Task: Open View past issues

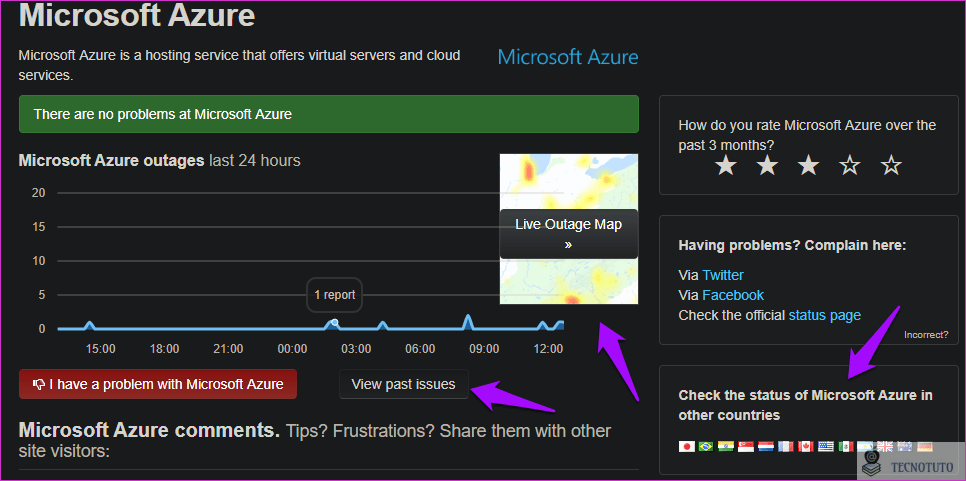Action: tap(404, 384)
